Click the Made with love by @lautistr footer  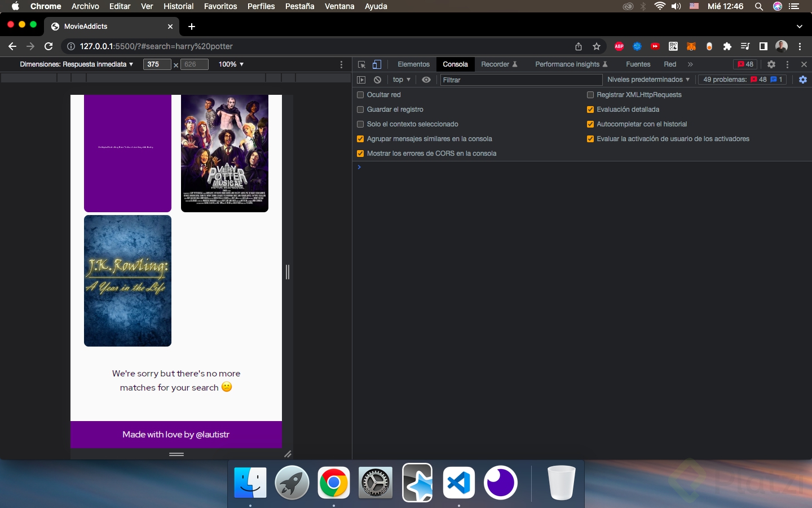click(x=176, y=435)
